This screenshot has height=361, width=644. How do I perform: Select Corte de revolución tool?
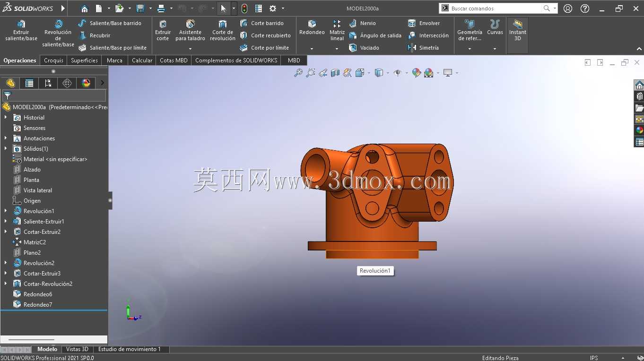click(x=223, y=31)
